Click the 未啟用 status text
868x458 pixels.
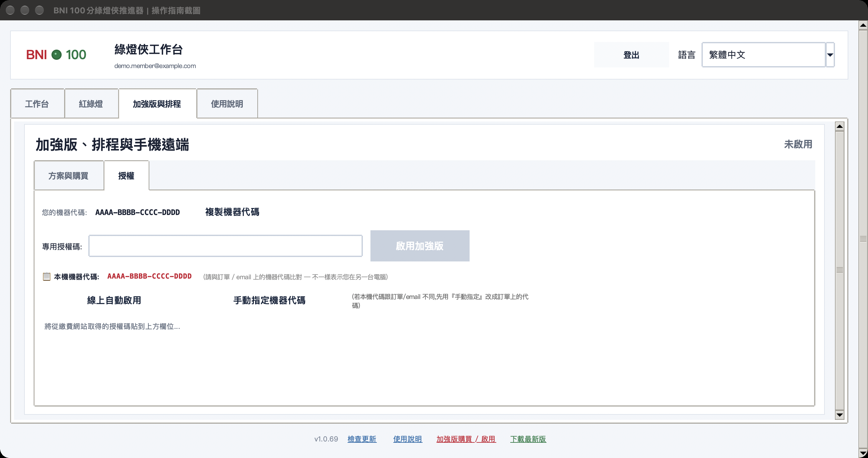click(x=798, y=144)
